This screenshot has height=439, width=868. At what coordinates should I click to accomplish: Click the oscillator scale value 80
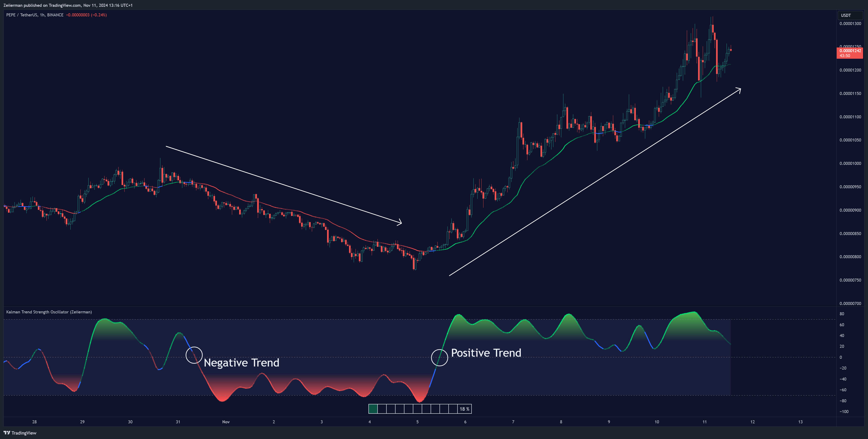tap(842, 314)
